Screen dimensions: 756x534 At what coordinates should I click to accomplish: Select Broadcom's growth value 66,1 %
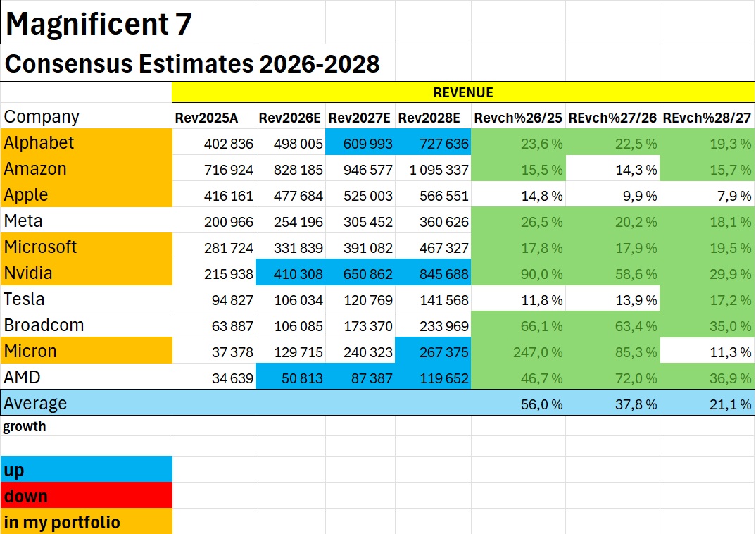click(518, 325)
